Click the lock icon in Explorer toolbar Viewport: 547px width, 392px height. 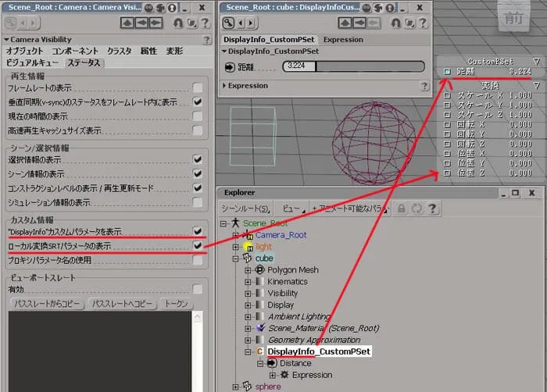(x=402, y=208)
